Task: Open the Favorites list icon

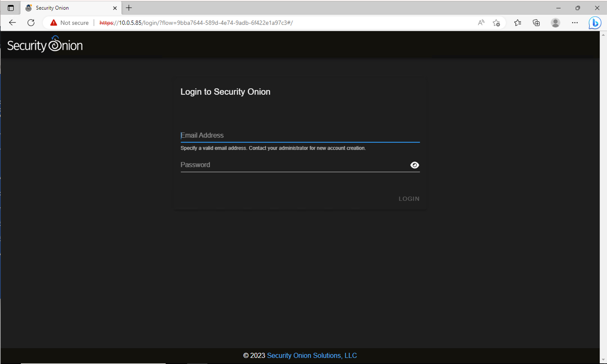Action: (517, 23)
